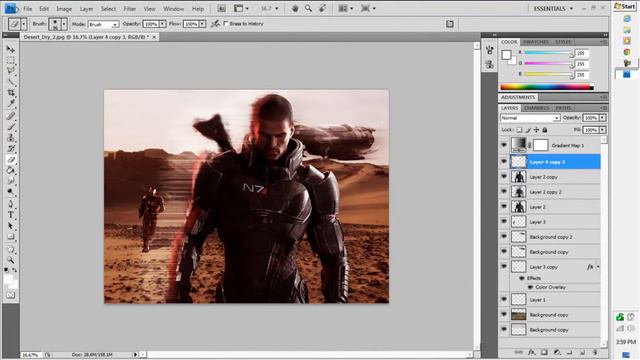Open the Image menu
The image size is (640, 360).
coord(64,9)
